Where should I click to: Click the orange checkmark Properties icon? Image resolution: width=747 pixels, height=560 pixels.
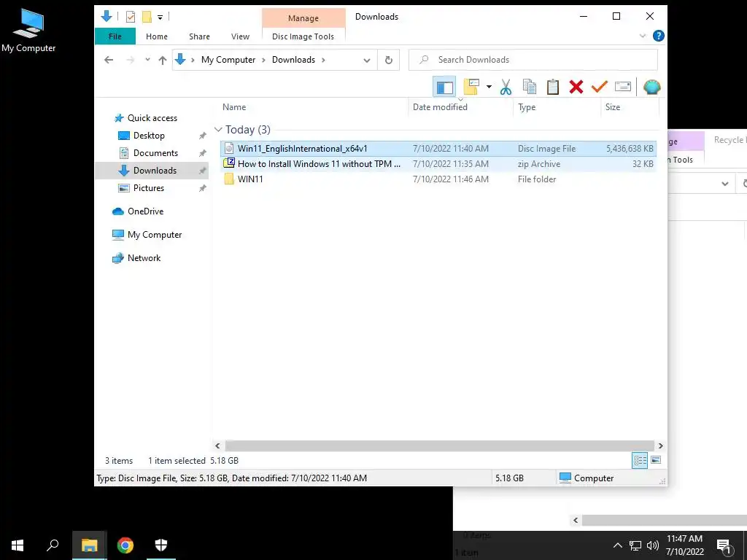600,87
